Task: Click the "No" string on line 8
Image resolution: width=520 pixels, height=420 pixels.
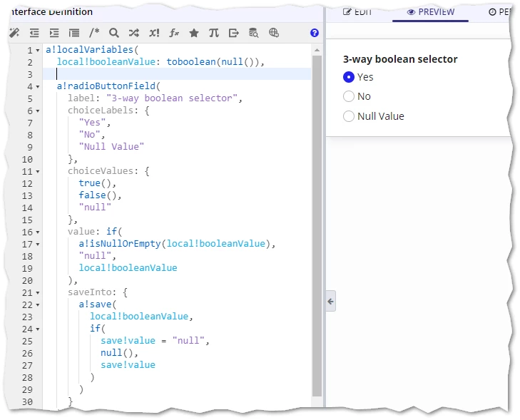Action: click(90, 135)
